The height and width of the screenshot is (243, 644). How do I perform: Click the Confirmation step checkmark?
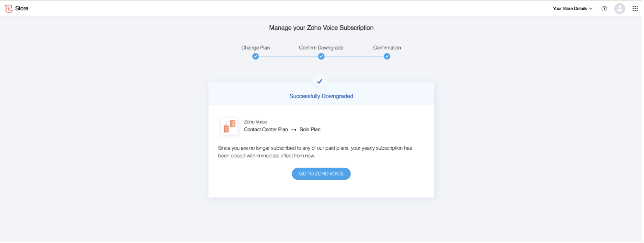pyautogui.click(x=387, y=57)
